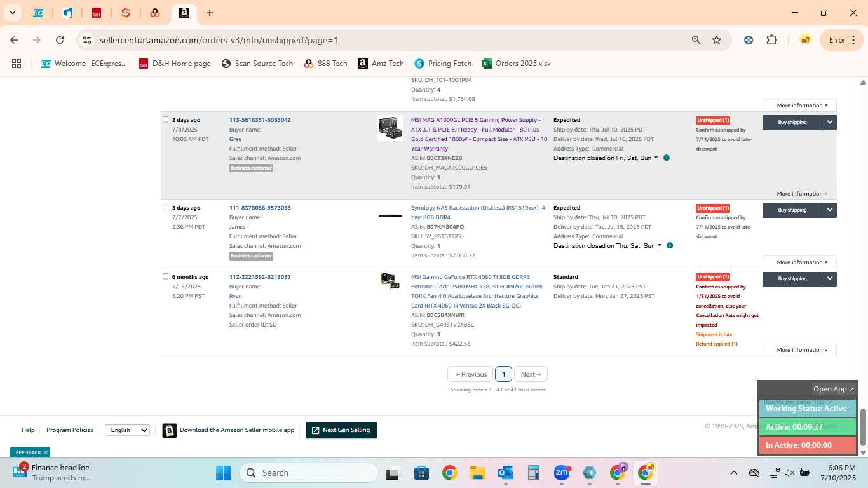Show info icon for James's order destination
868x488 pixels.
click(670, 245)
